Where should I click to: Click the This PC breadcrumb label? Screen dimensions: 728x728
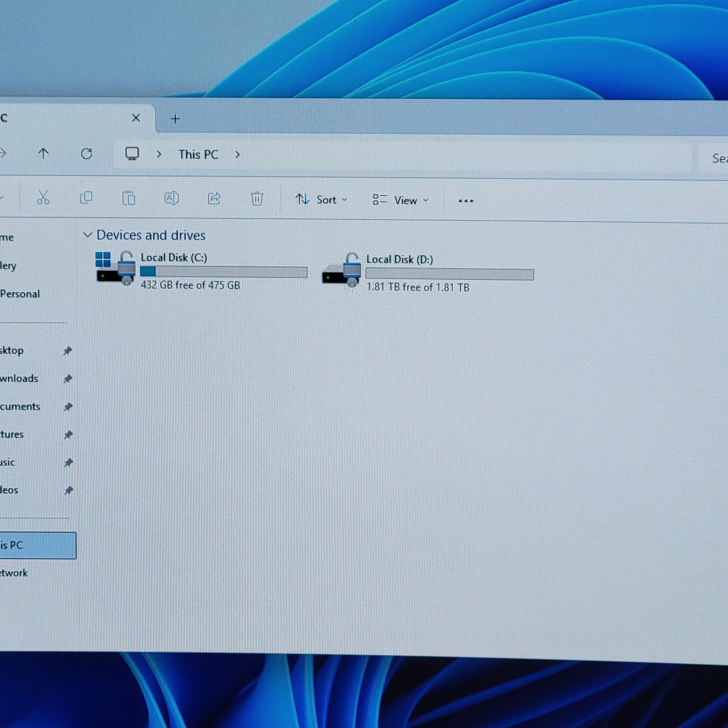tap(198, 155)
